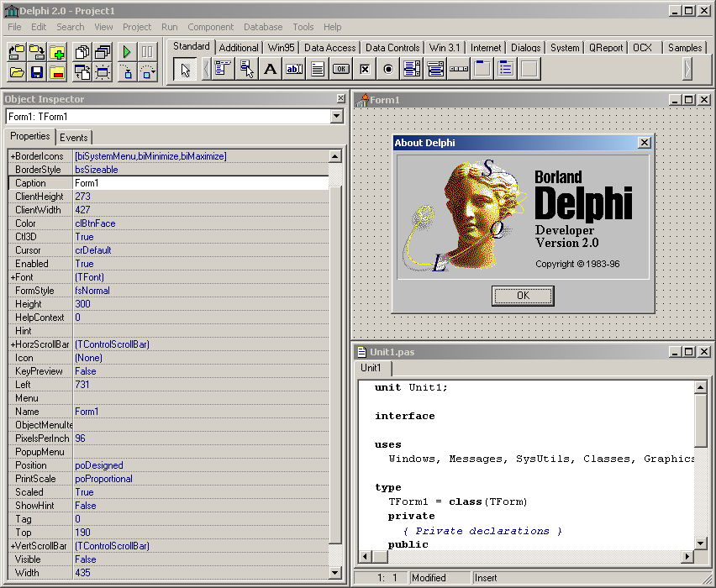Click OK in About Delphi dialog
716x588 pixels.
(523, 296)
